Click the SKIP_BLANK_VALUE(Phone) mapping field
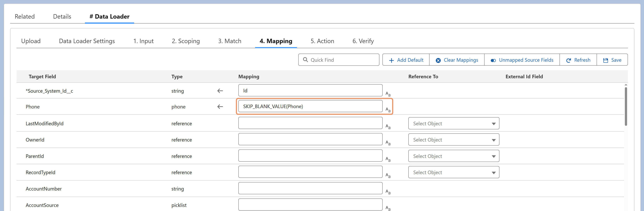 pos(310,106)
